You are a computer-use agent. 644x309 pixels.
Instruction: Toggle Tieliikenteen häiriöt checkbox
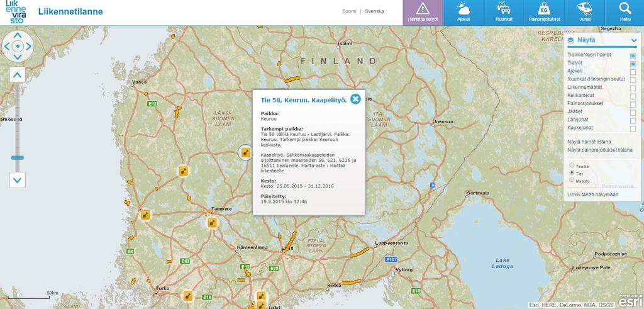click(x=633, y=55)
